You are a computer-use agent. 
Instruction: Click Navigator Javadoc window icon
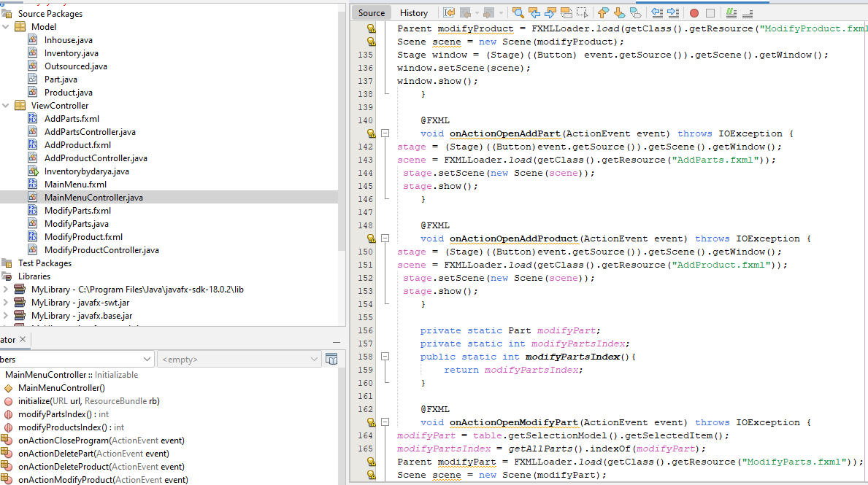pyautogui.click(x=331, y=360)
